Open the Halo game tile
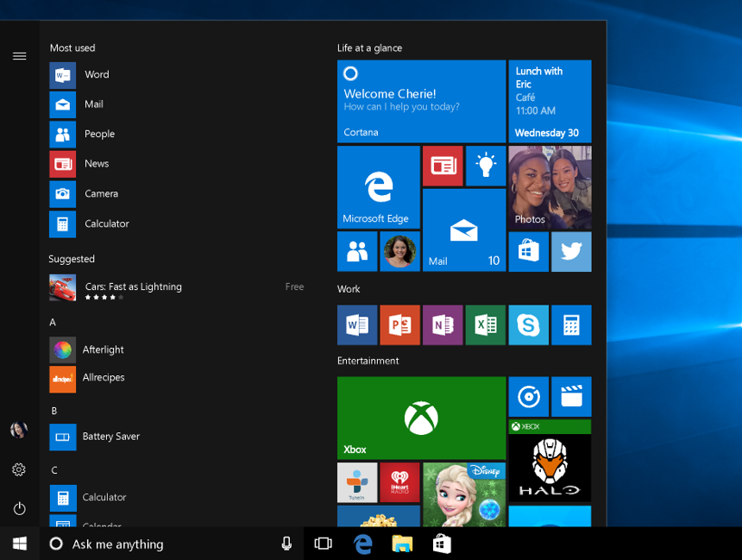The width and height of the screenshot is (742, 560). 550,461
